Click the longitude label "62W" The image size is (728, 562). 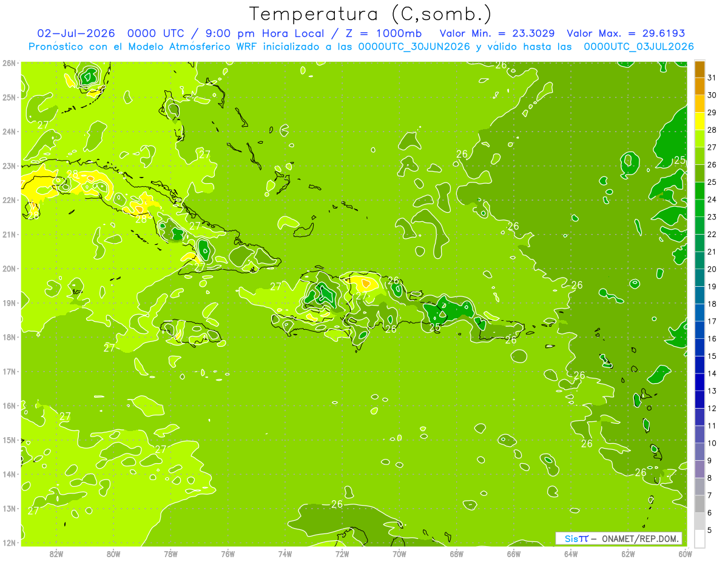[628, 553]
